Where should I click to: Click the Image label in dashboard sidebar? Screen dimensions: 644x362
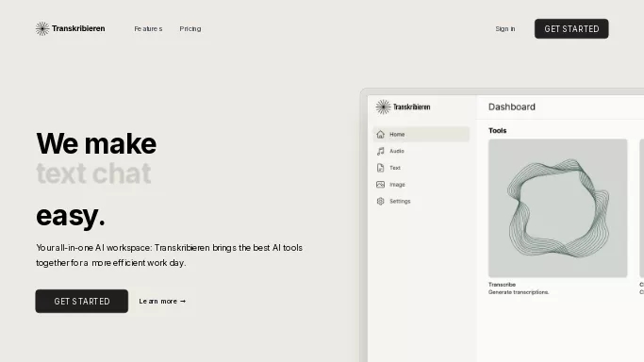pos(397,185)
